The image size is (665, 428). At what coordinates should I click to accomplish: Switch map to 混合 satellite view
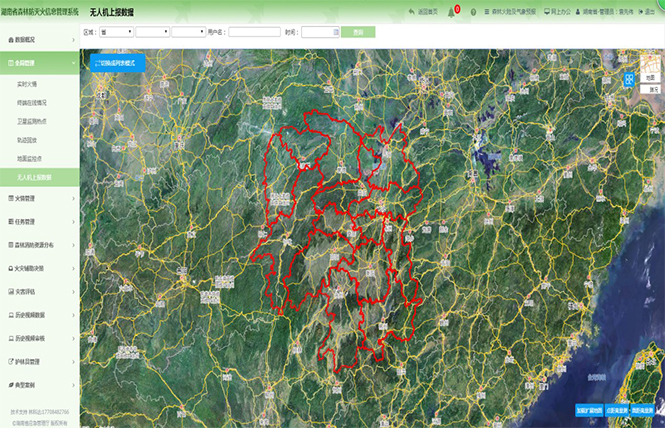point(650,89)
